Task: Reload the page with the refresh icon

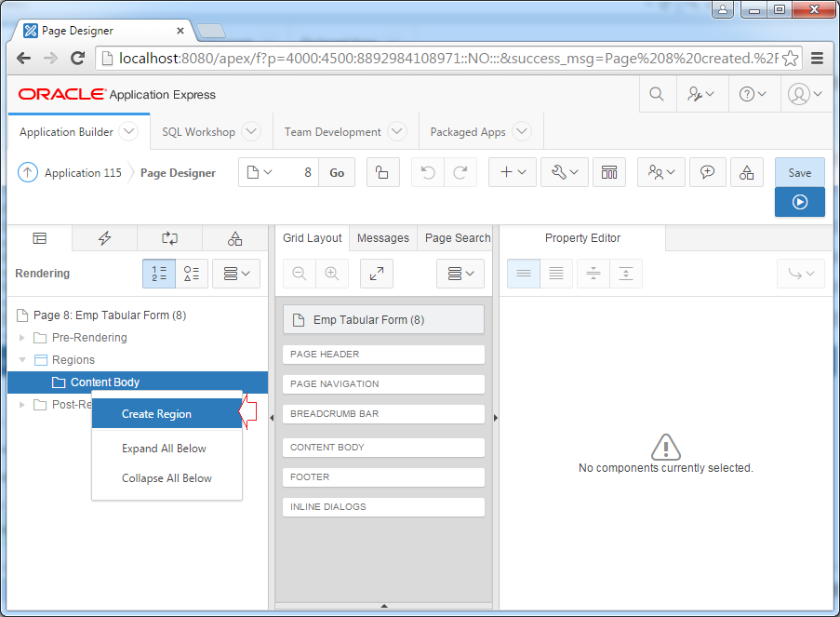Action: point(78,58)
